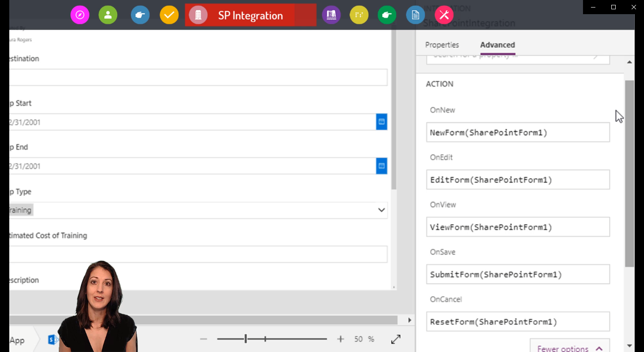Open the Trip End calendar picker
The width and height of the screenshot is (644, 352).
tap(381, 166)
